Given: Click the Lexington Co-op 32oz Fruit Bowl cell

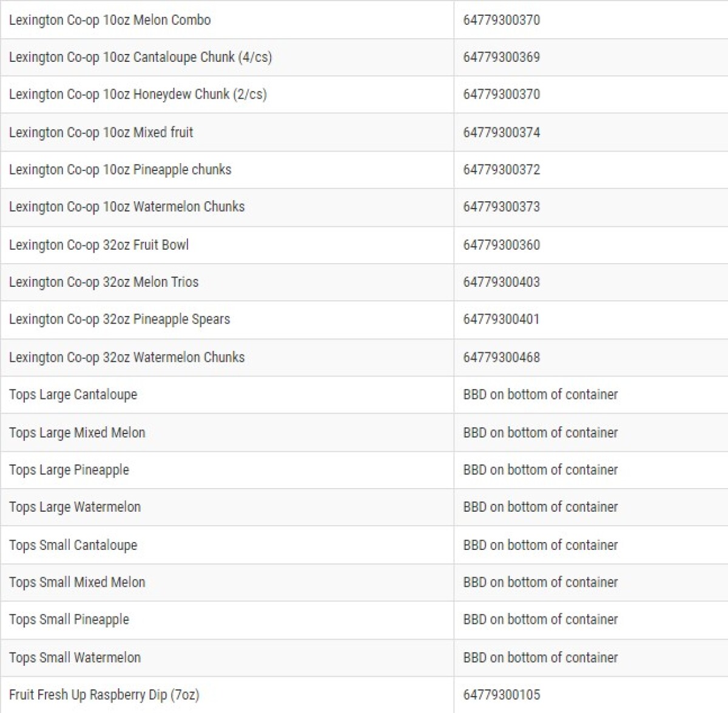Looking at the screenshot, I should point(99,245).
